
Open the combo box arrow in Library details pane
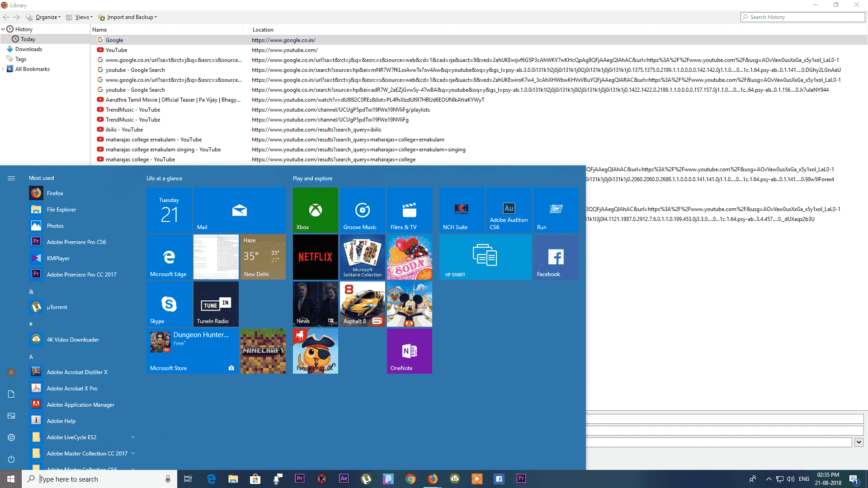tap(859, 442)
